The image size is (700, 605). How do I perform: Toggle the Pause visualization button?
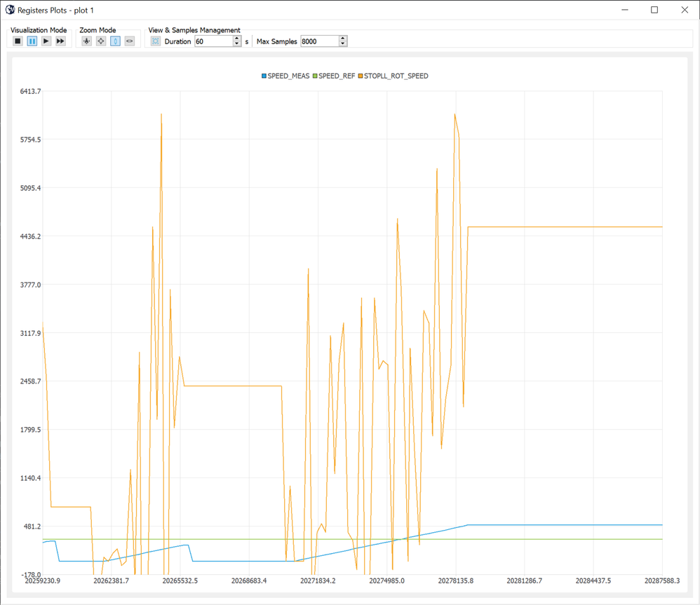click(32, 41)
